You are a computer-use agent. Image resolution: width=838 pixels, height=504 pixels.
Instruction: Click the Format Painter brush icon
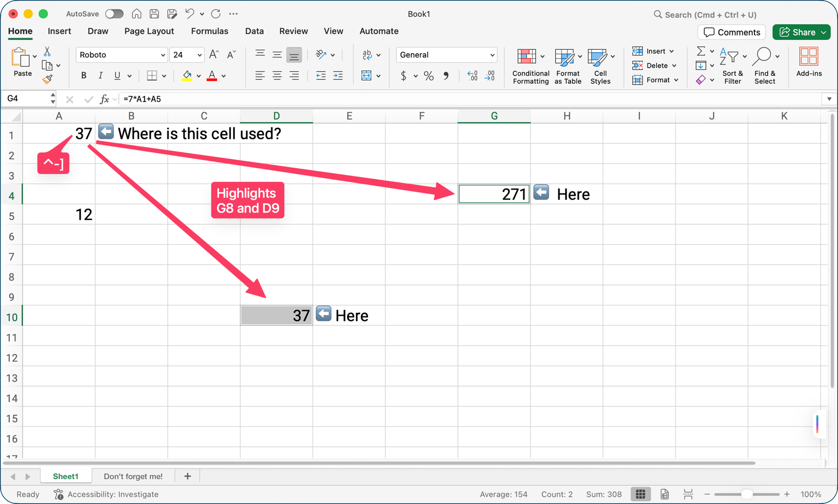[47, 79]
